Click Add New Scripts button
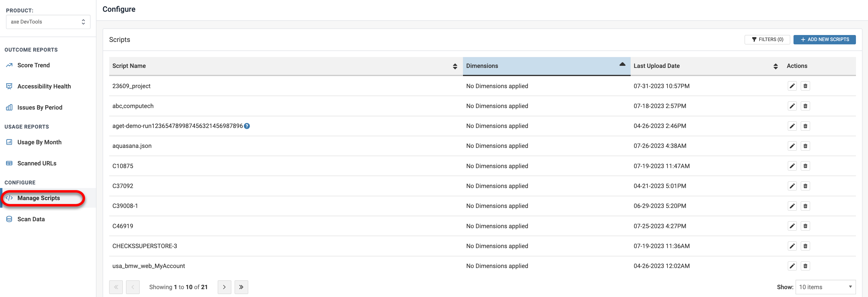 tap(824, 40)
